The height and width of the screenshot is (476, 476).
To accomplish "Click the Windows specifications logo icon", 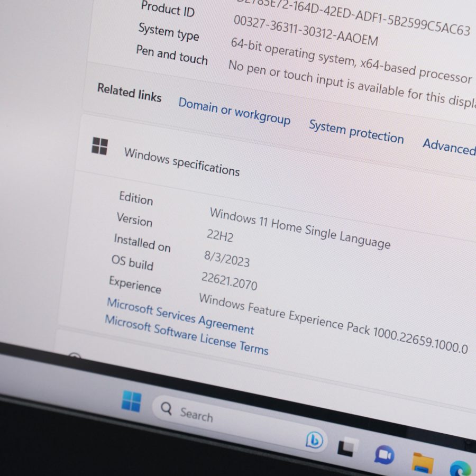I will coord(99,146).
